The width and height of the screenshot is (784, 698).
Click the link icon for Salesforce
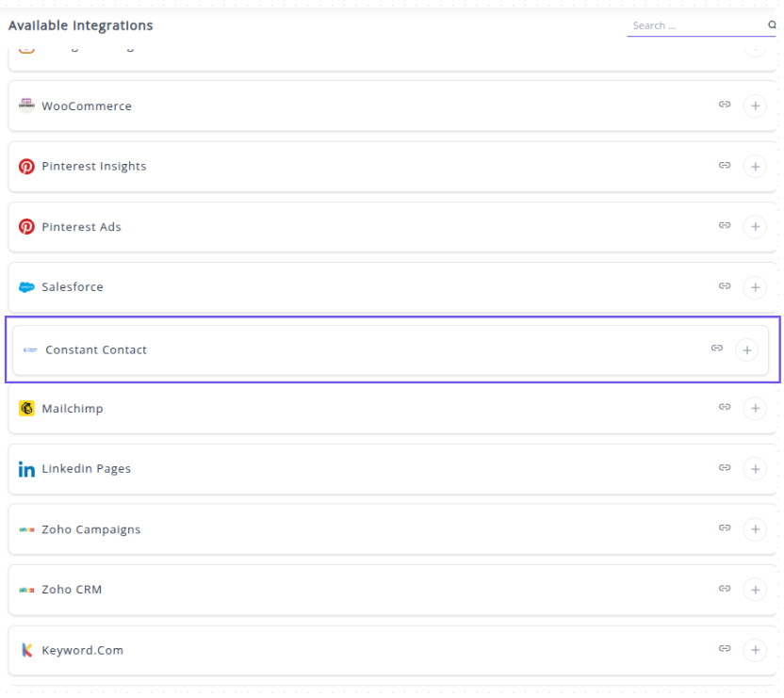(x=725, y=286)
